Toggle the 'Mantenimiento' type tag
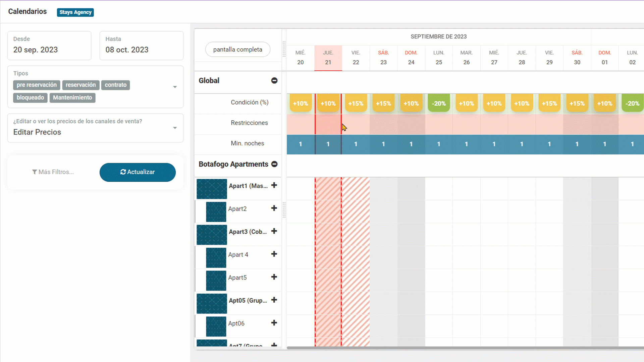 [72, 98]
